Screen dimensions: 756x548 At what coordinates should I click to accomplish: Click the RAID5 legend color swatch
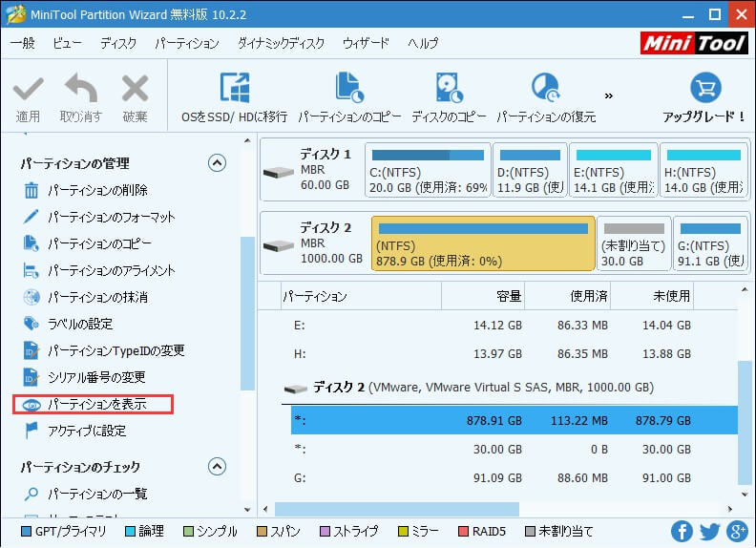click(463, 531)
